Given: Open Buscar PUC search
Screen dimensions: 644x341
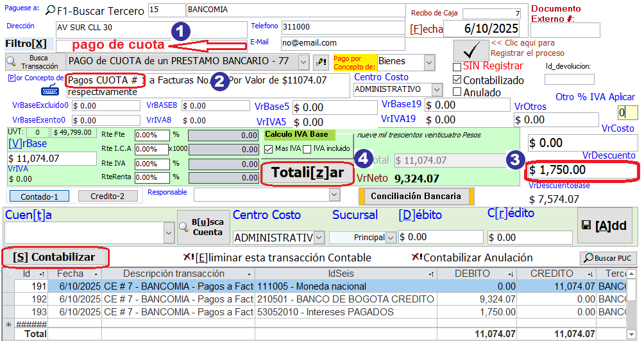Looking at the screenshot, I should pos(609,258).
